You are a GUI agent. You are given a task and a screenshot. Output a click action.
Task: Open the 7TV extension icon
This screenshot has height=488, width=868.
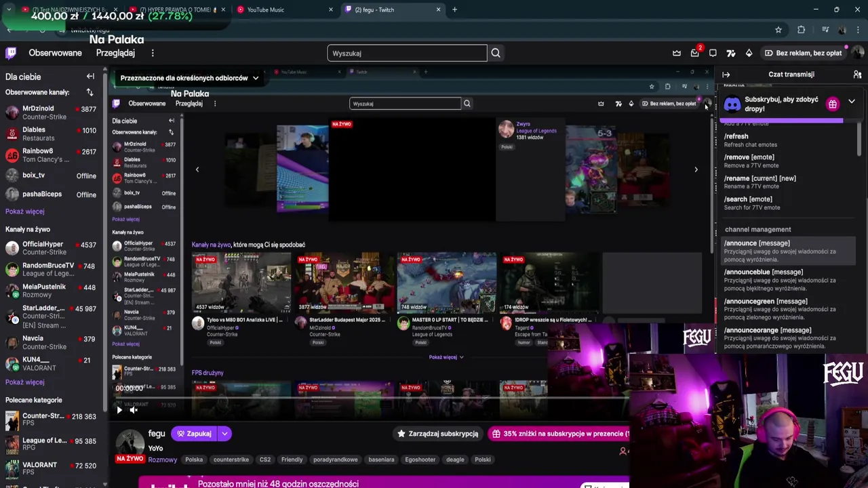coord(731,53)
